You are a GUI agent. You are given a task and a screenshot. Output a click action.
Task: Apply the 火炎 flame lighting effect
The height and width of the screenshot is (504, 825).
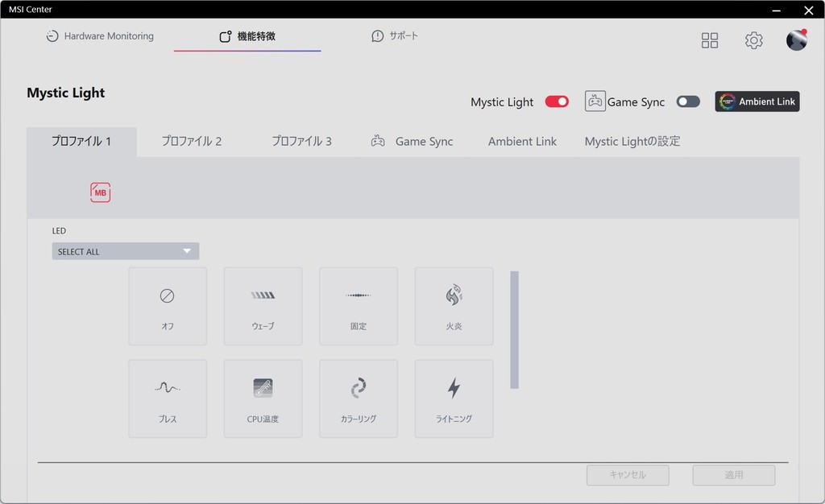pyautogui.click(x=454, y=306)
